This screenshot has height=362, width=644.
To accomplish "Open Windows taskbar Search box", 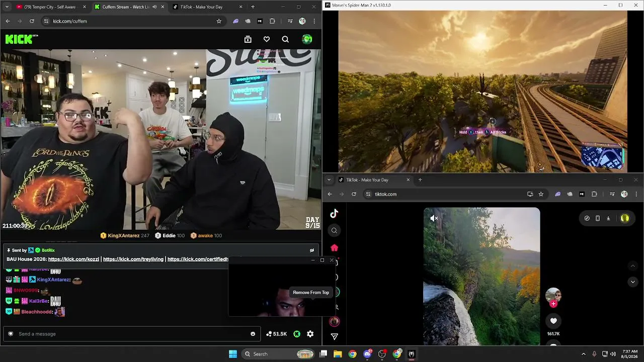I will point(278,354).
